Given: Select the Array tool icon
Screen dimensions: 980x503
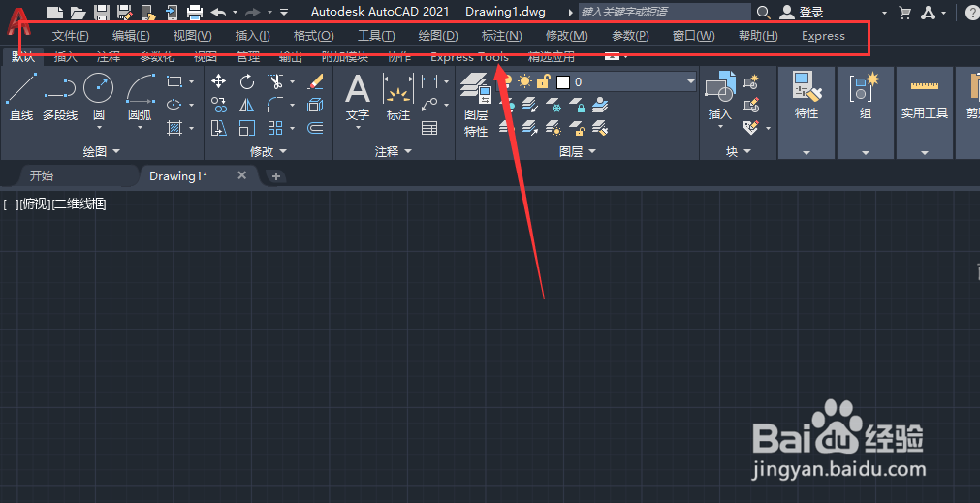Looking at the screenshot, I should pyautogui.click(x=275, y=128).
